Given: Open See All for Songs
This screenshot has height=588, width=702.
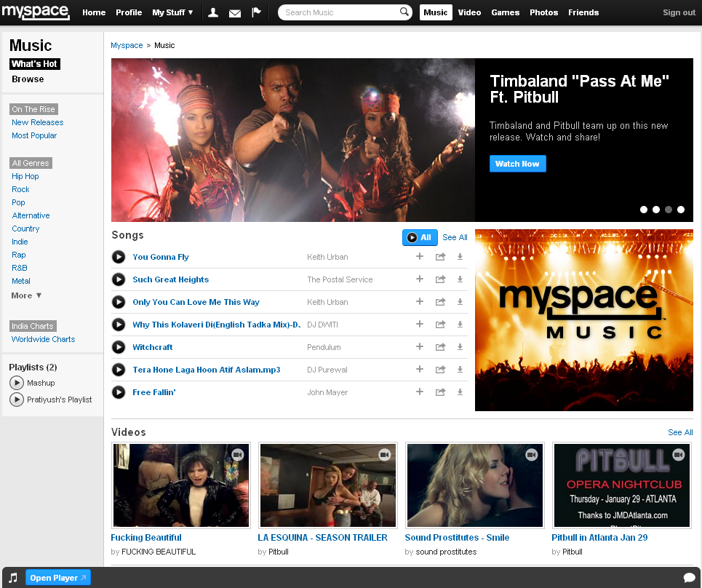Looking at the screenshot, I should pos(455,237).
